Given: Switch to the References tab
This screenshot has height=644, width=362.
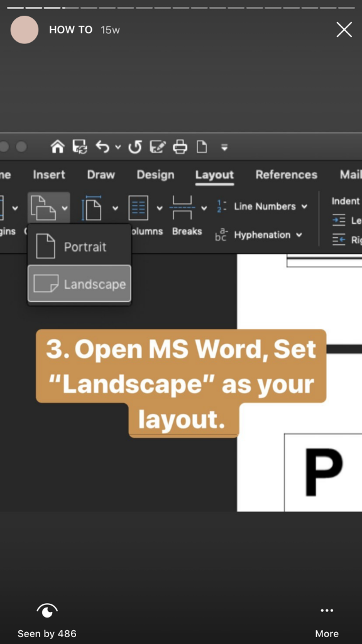Looking at the screenshot, I should click(287, 175).
